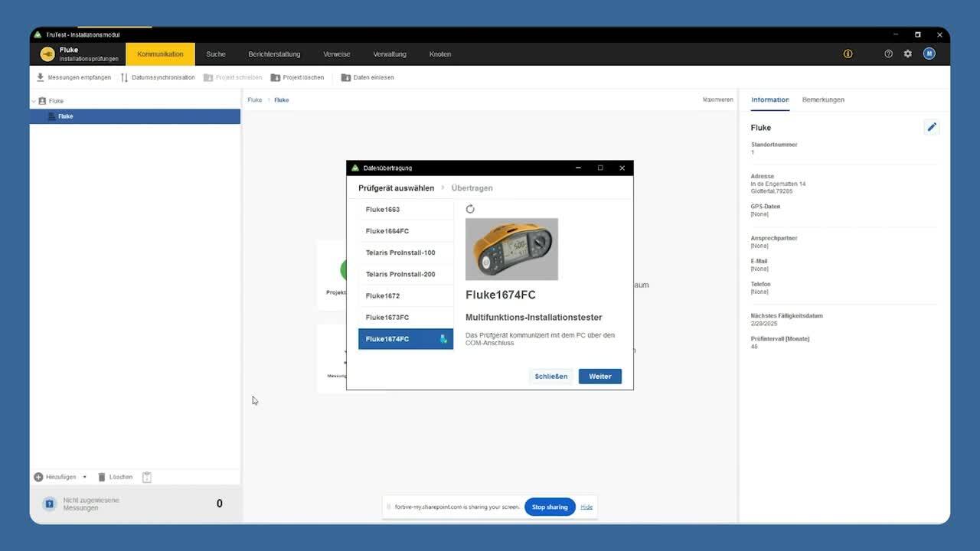The width and height of the screenshot is (980, 551).
Task: Click the connection icon on Fluke1674FC row
Action: [x=443, y=339]
